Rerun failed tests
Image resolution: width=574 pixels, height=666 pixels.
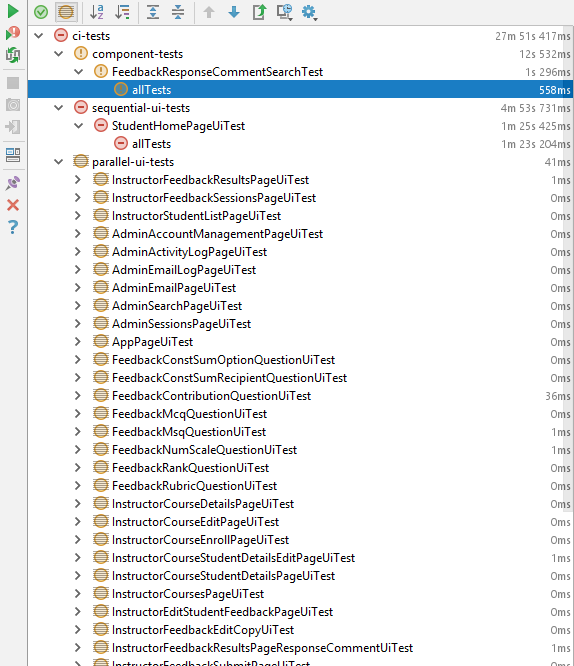[13, 33]
